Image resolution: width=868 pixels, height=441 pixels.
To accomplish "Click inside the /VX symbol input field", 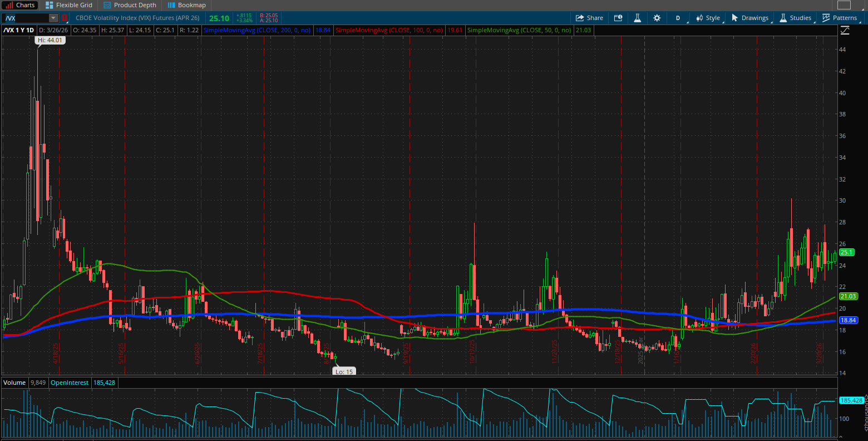I will 25,17.
